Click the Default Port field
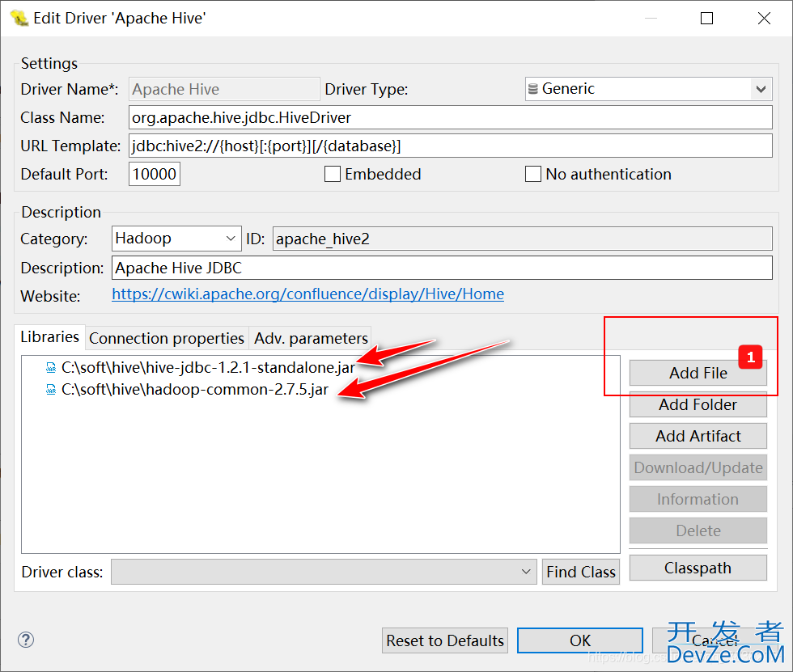 [x=155, y=174]
